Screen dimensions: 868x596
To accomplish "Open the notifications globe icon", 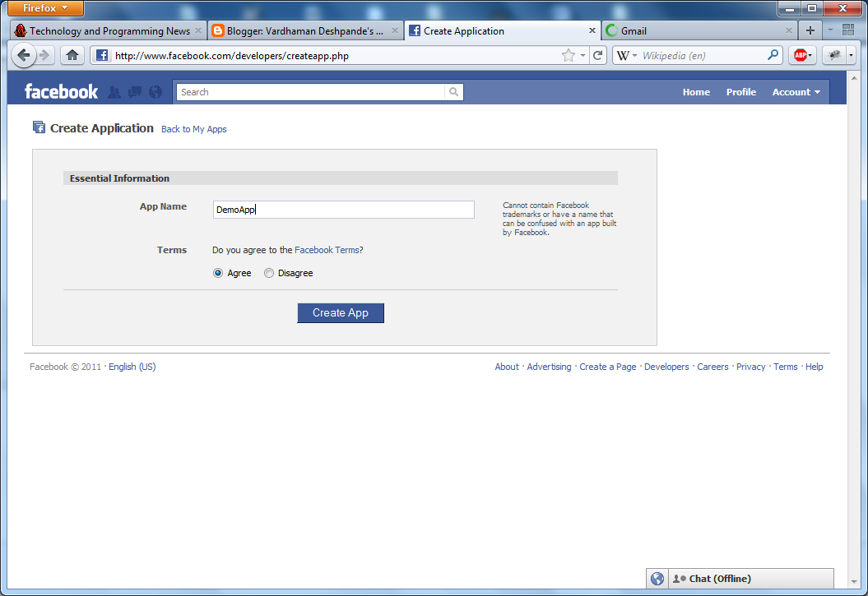I will tap(155, 91).
